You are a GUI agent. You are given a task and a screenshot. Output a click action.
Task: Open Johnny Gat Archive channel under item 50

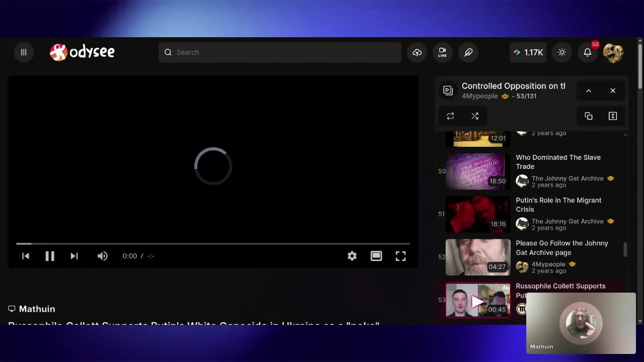click(x=567, y=178)
